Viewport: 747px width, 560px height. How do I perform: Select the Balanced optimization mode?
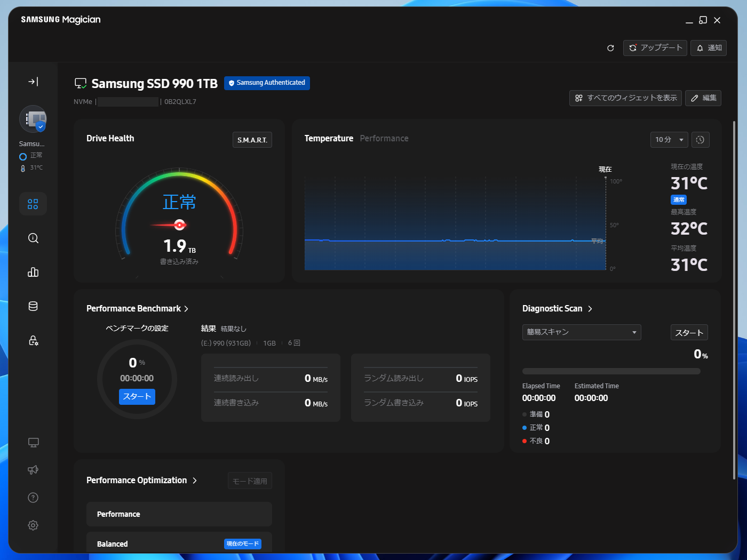point(179,543)
